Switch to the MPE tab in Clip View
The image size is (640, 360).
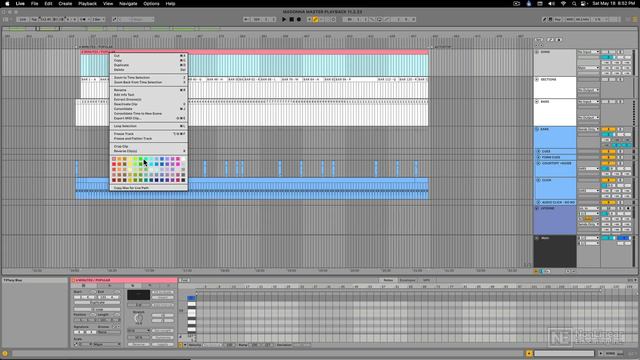click(427, 280)
